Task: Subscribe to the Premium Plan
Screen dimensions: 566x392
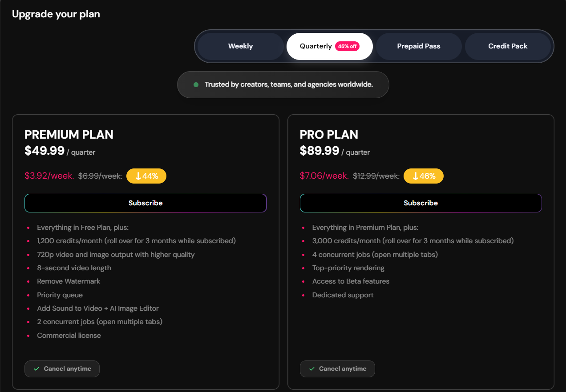Action: 146,203
